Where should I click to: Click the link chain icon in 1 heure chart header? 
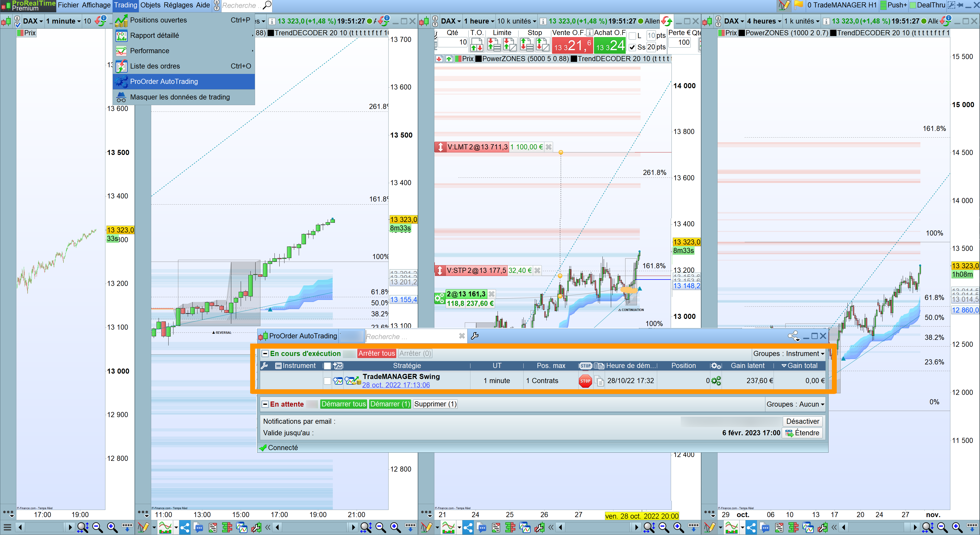(x=435, y=21)
